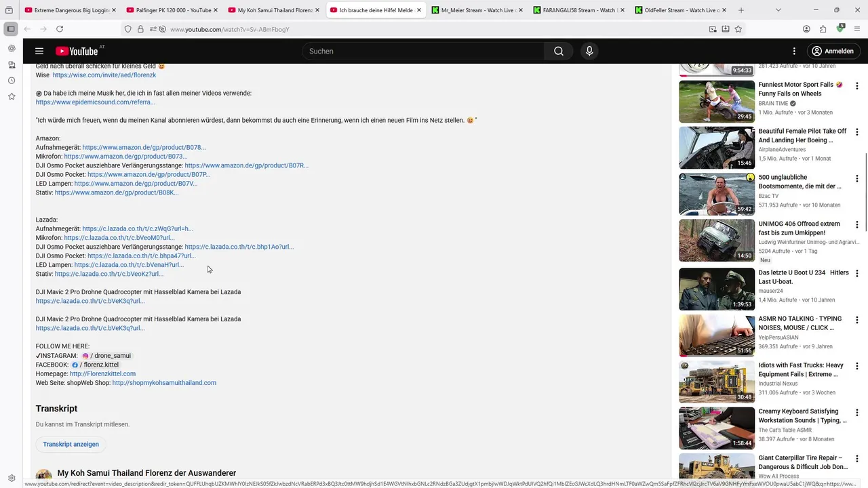The image size is (868, 488).
Task: Open shopmykohsamuithailand.com shop link
Action: [164, 383]
